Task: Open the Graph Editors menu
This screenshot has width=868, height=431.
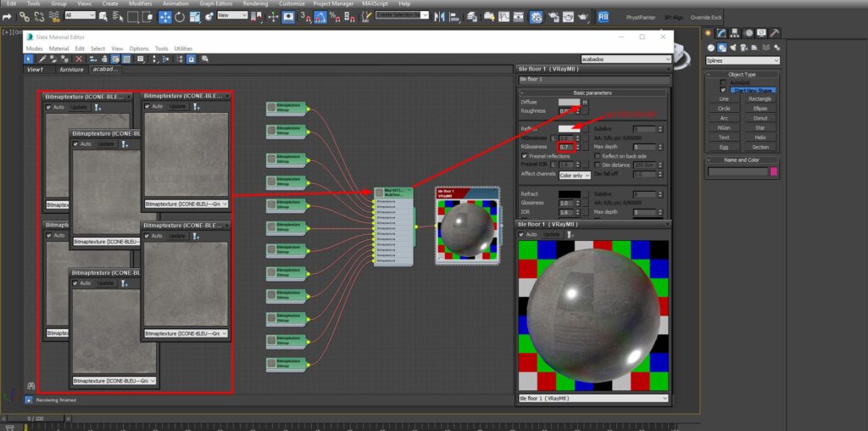Action: click(215, 3)
